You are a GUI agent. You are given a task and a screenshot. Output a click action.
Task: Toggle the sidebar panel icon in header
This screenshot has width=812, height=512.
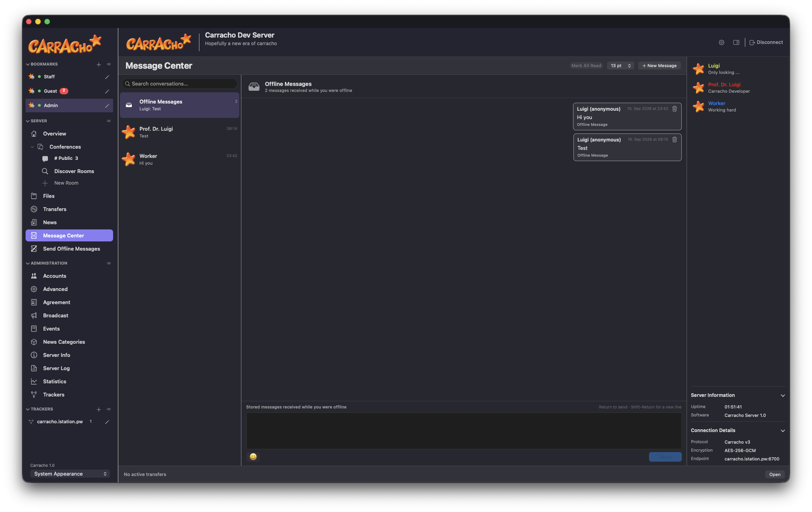coord(736,42)
